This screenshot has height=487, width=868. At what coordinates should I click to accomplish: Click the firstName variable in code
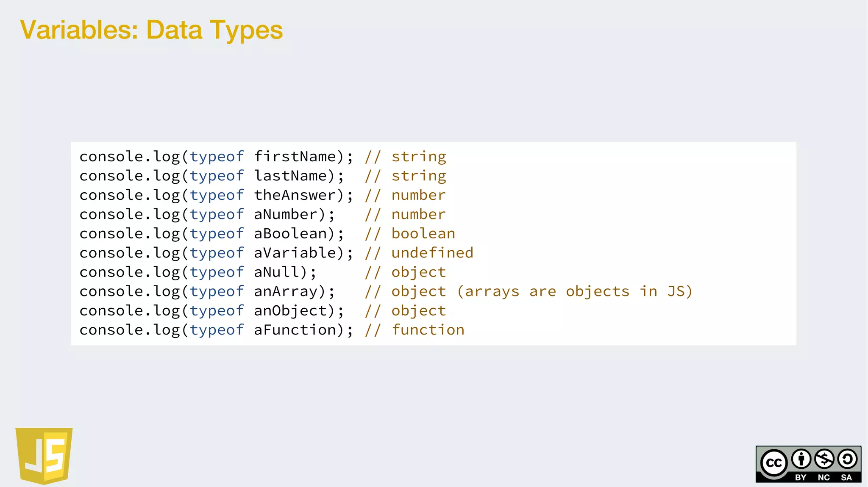click(295, 157)
